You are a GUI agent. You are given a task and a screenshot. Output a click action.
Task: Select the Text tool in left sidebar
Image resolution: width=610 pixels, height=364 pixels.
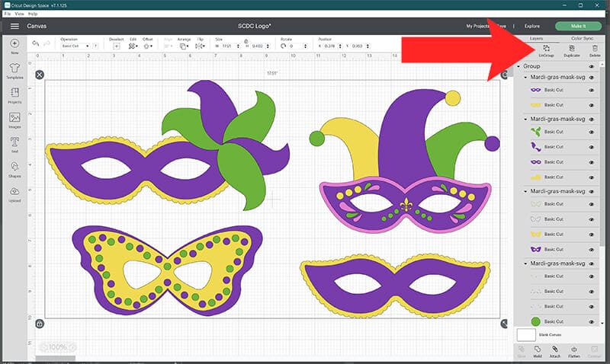point(14,145)
